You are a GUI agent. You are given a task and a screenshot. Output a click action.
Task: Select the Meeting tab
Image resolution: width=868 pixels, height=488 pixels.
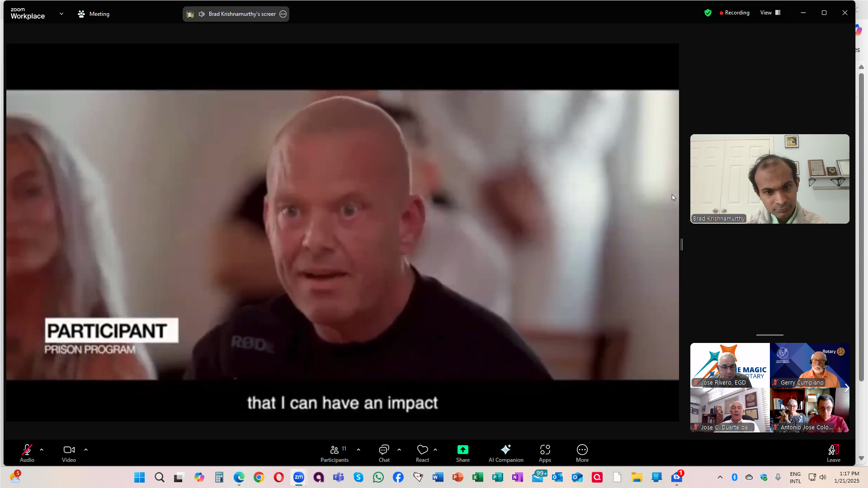pyautogui.click(x=94, y=14)
